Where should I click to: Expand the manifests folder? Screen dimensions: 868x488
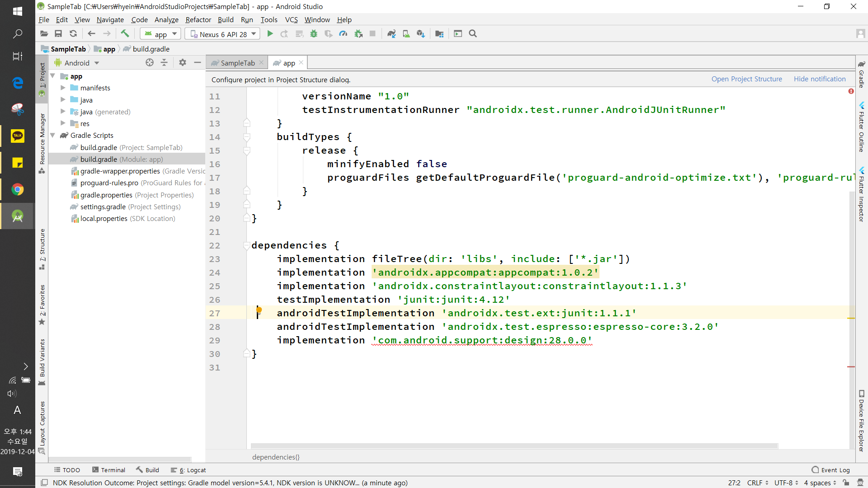pyautogui.click(x=63, y=88)
